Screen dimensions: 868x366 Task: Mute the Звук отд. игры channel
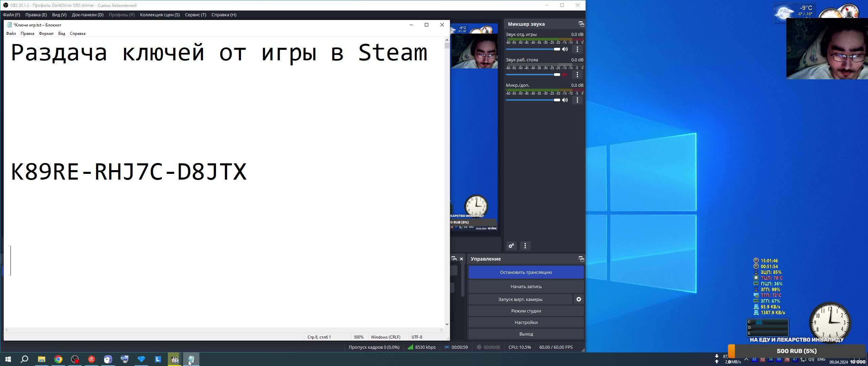click(x=565, y=49)
